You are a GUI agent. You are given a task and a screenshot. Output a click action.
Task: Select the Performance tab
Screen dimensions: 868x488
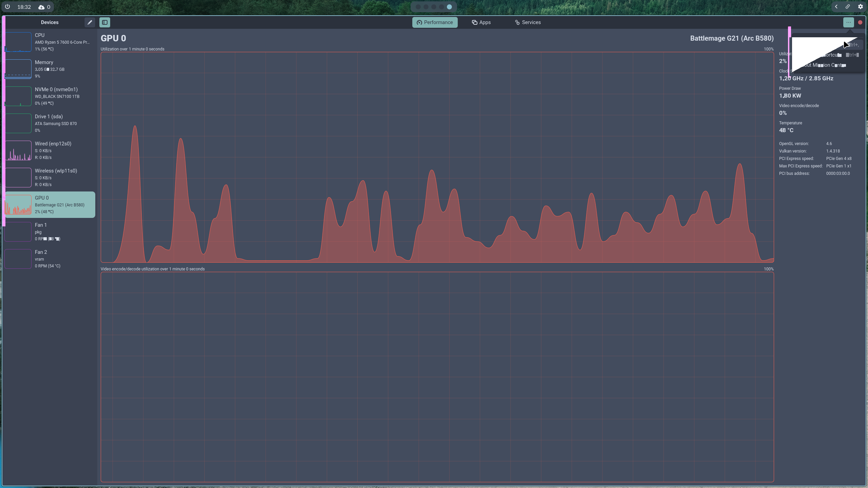pyautogui.click(x=435, y=22)
